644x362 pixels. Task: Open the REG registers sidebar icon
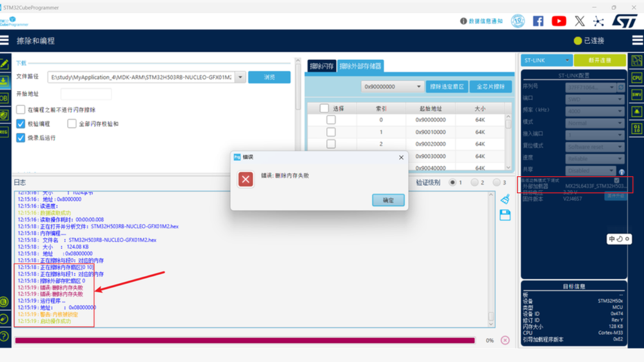(x=4, y=132)
